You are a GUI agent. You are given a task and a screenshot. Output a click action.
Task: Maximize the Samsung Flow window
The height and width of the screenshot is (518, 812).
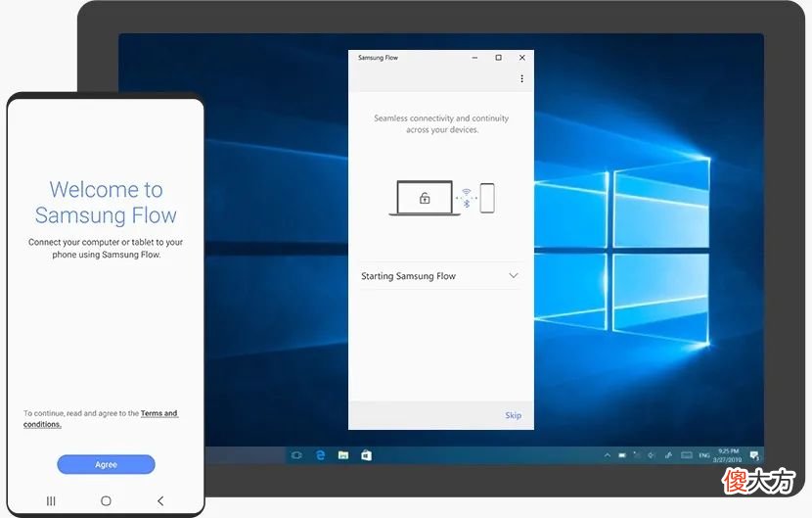(498, 58)
